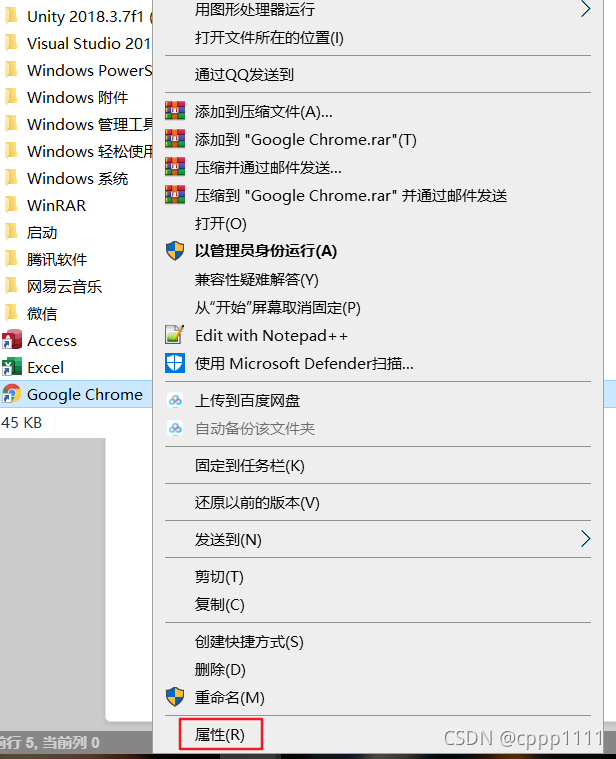This screenshot has width=616, height=759.
Task: Click the WinRAR icon beside 添加到 "Google Chrome.rar"(T)
Action: click(175, 139)
